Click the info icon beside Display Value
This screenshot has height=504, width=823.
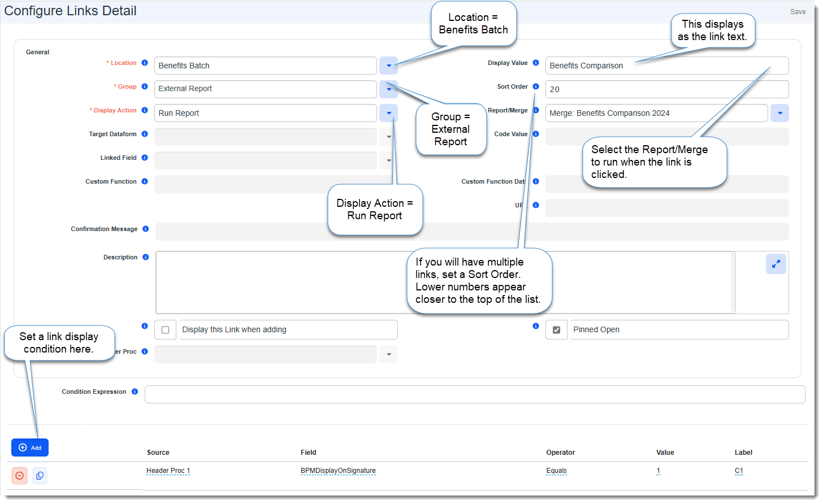536,63
